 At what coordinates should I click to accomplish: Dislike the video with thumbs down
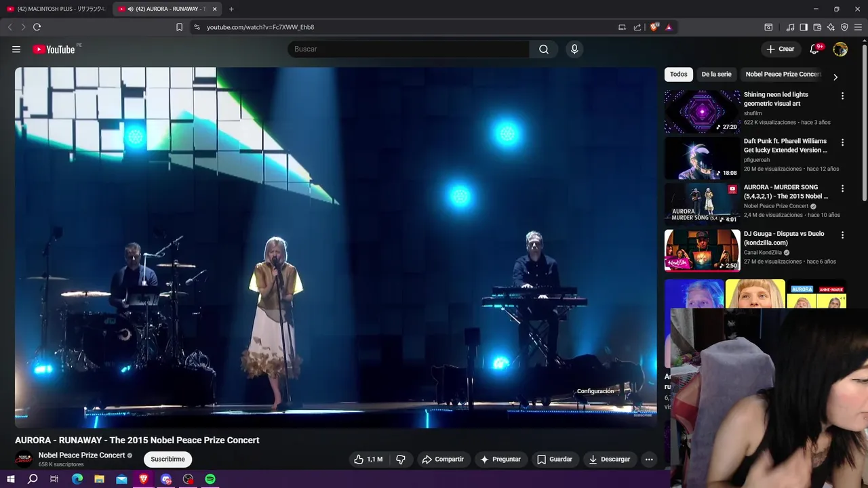401,460
